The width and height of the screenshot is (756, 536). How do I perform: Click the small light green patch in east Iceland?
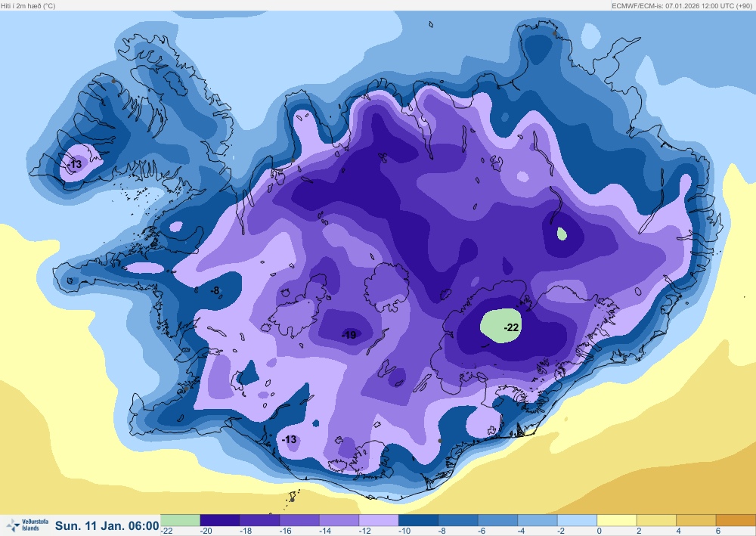coord(562,234)
